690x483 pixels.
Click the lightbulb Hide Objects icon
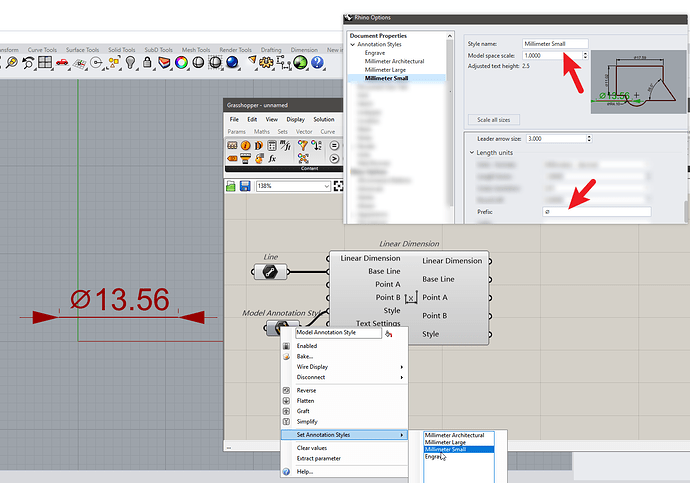(x=130, y=62)
